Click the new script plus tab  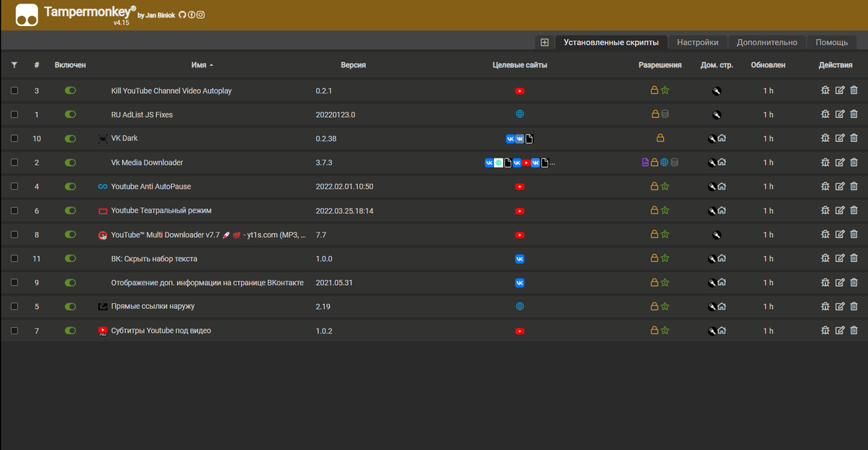545,42
